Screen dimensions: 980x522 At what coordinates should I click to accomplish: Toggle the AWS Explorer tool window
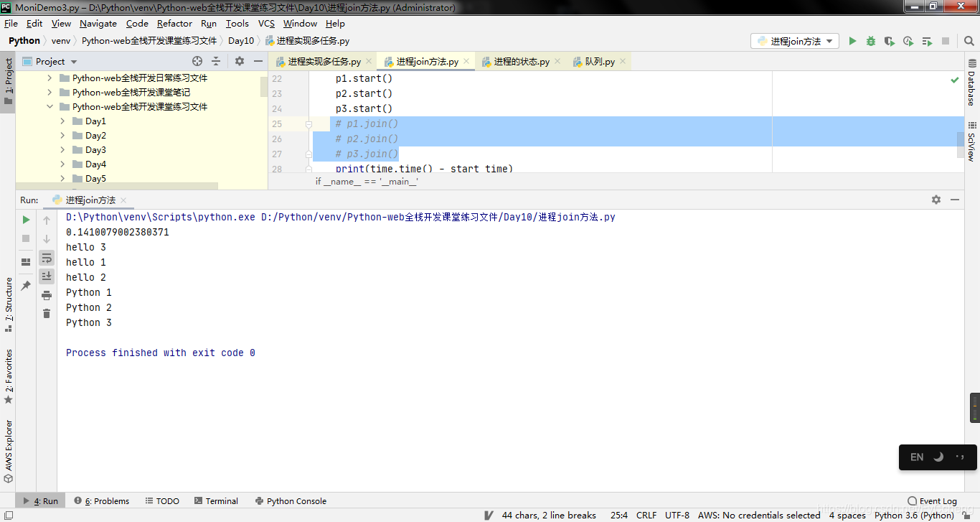tap(8, 451)
